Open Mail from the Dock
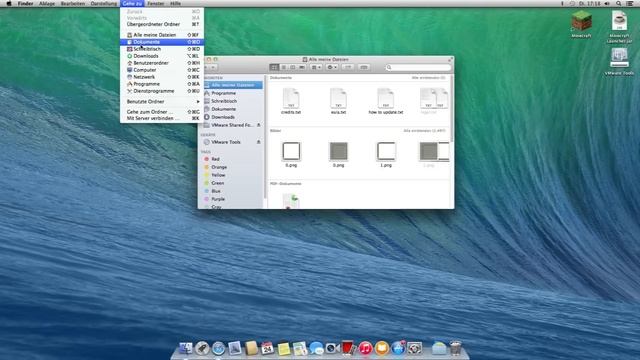Viewport: 640px width, 360px height. (234, 348)
